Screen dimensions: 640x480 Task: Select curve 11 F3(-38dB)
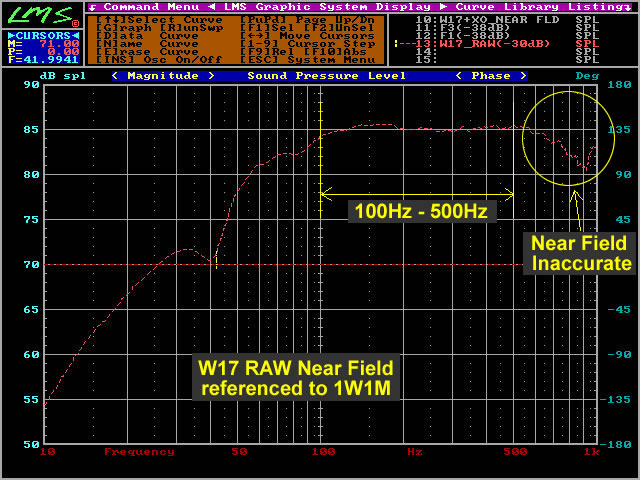507,28
